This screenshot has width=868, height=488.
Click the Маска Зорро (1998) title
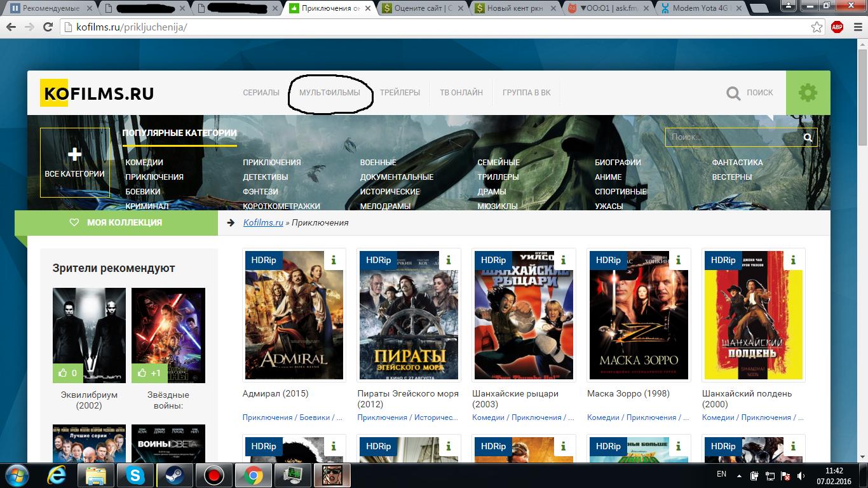click(x=628, y=394)
